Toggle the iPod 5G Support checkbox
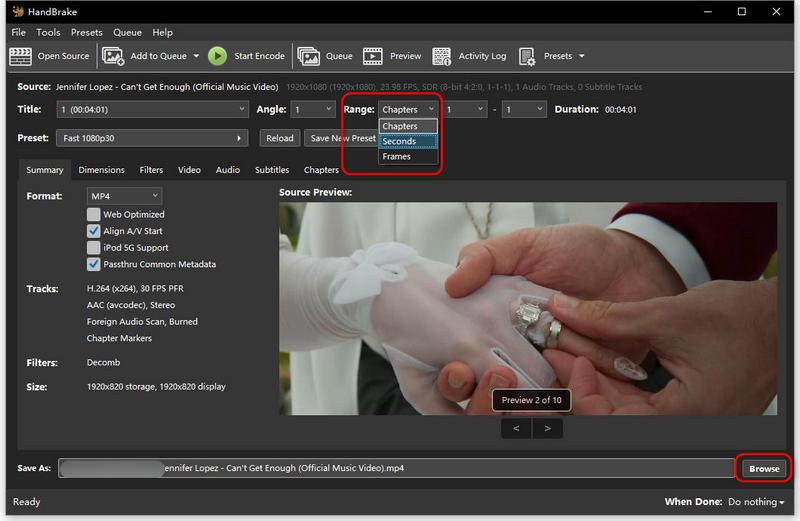 (94, 248)
